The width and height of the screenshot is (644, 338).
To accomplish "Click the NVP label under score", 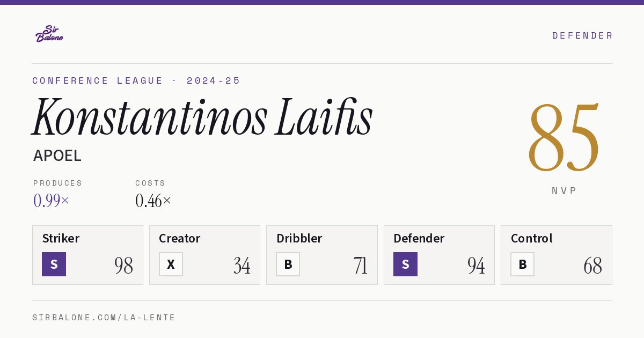I will pos(564,190).
